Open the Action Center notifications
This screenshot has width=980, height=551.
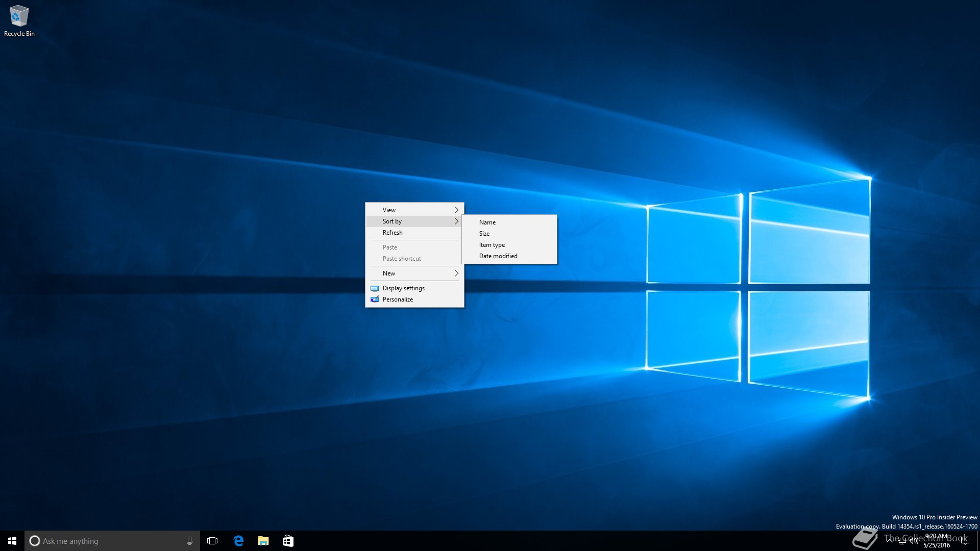coord(965,541)
